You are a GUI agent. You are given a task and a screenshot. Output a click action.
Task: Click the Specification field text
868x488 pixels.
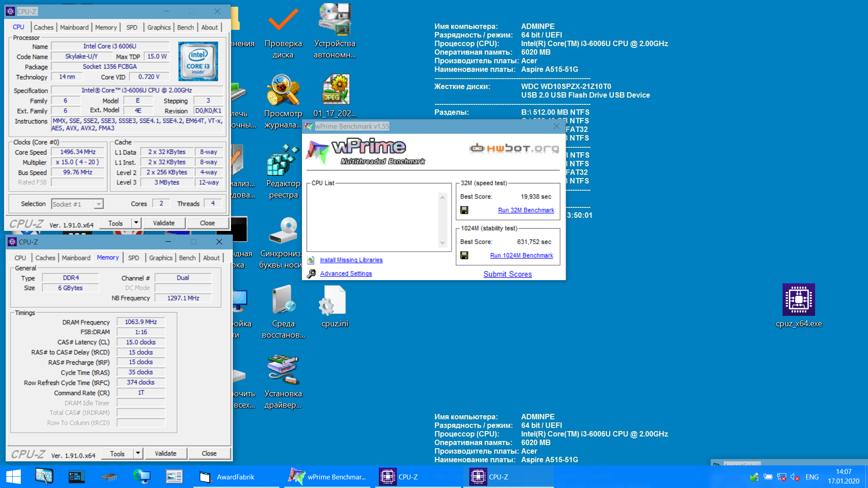pos(137,90)
